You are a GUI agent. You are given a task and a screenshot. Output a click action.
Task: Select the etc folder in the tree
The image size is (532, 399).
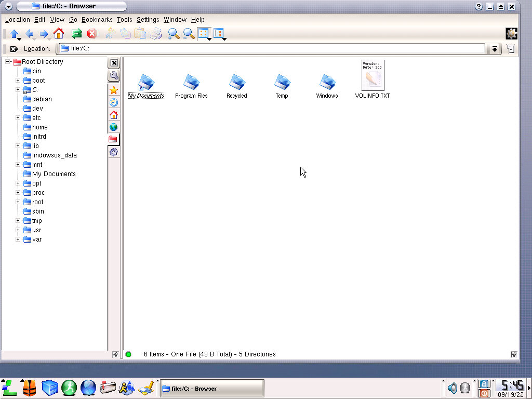[36, 118]
